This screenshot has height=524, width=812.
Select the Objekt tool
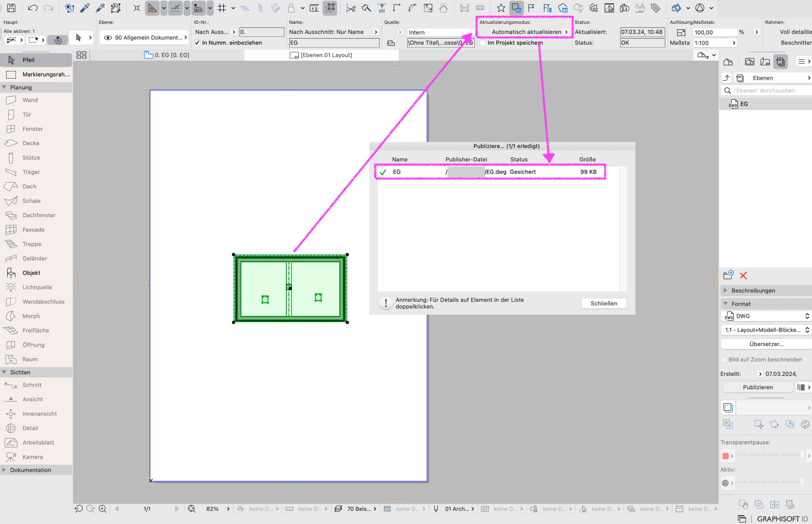click(31, 273)
